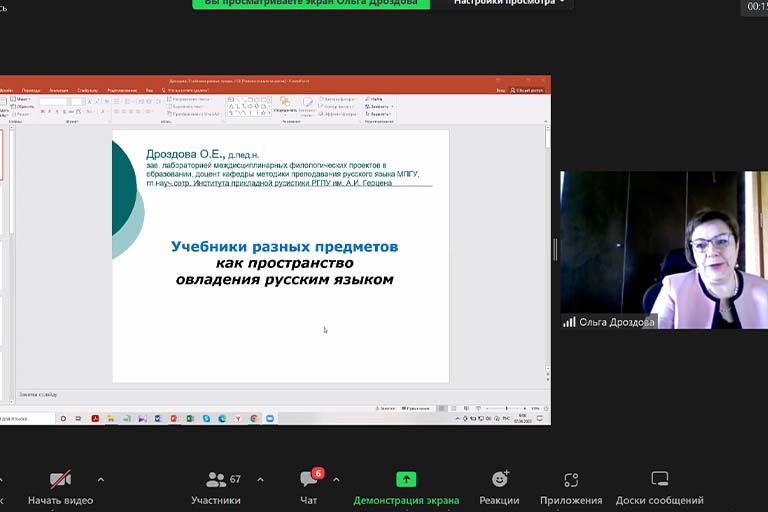Open the Chat panel with 6 unread
The image size is (768, 512).
(x=309, y=480)
